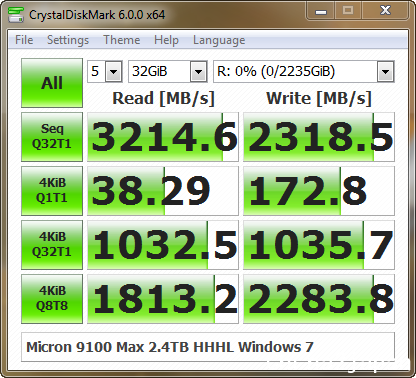Viewport: 416px width, 378px height.
Task: Open the Help menu
Action: pos(166,40)
